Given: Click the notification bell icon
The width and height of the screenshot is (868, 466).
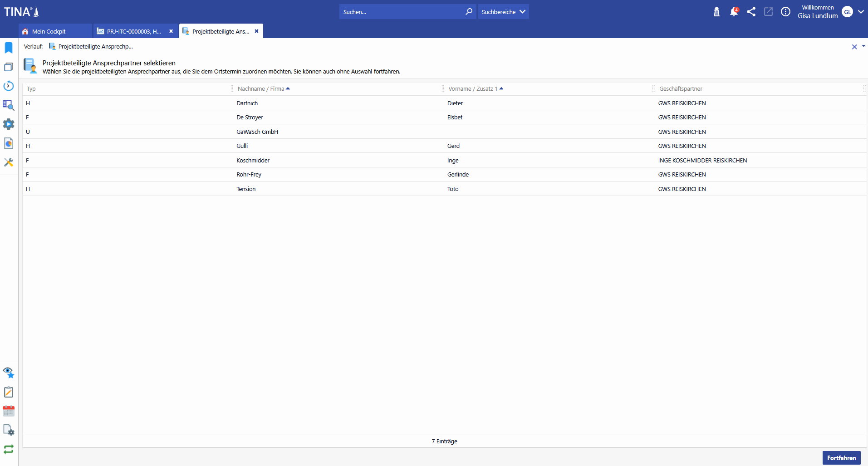Looking at the screenshot, I should pyautogui.click(x=734, y=12).
